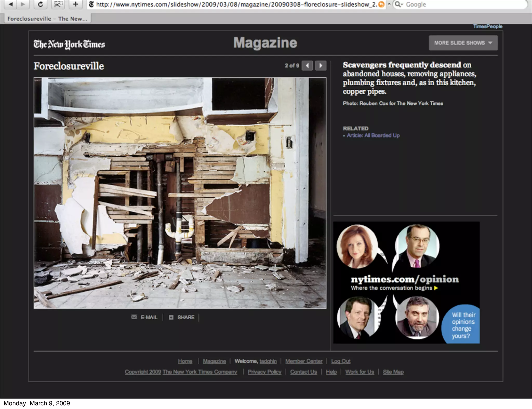This screenshot has width=532, height=409.
Task: Advance to next slide arrow
Action: (321, 65)
